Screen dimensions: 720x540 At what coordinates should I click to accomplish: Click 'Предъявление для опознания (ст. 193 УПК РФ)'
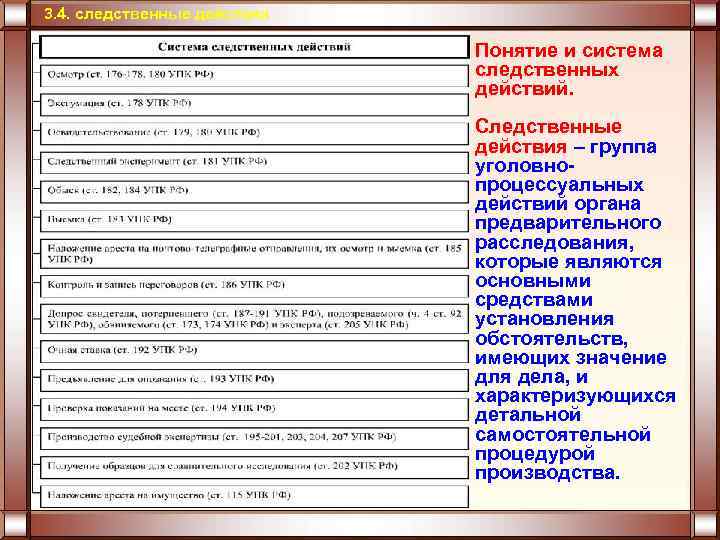tap(254, 380)
